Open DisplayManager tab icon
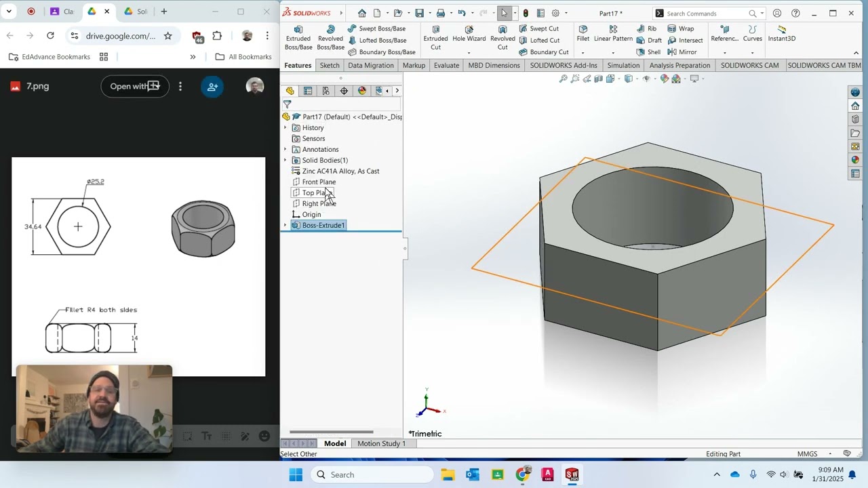 click(361, 91)
